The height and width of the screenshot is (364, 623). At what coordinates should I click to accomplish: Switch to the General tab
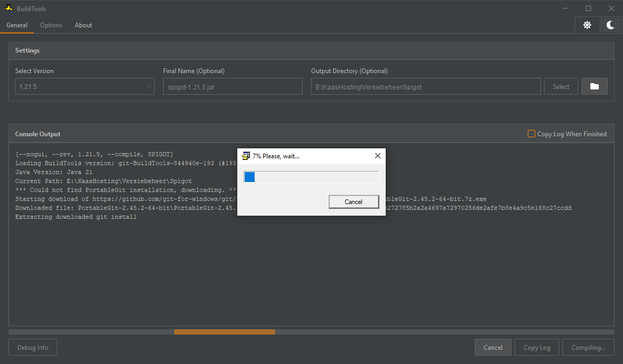point(17,25)
